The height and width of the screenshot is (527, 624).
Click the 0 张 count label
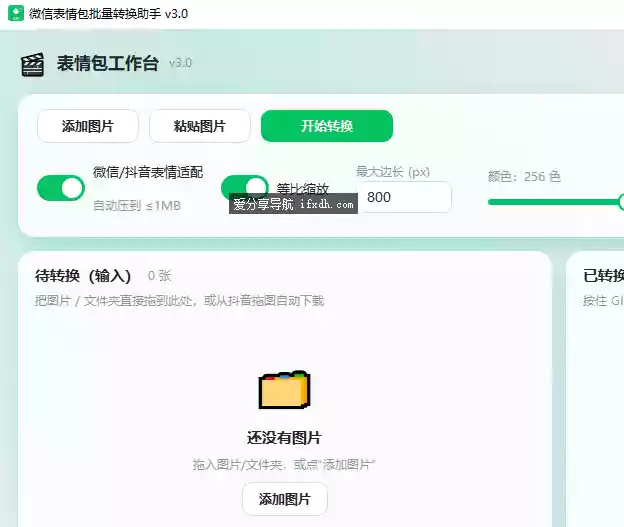click(159, 275)
